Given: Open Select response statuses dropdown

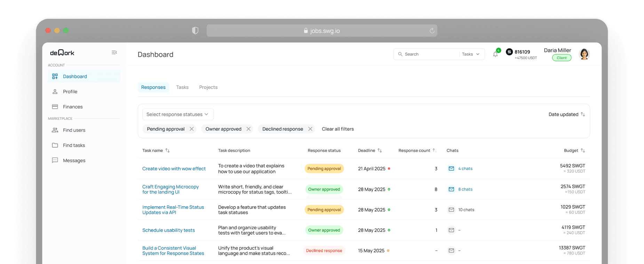Looking at the screenshot, I should tap(178, 114).
